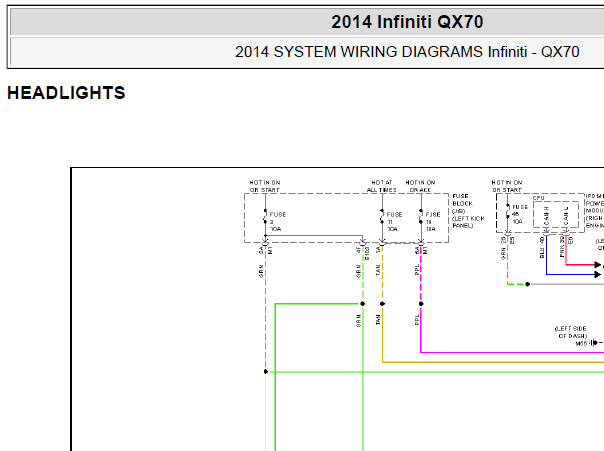Image resolution: width=604 pixels, height=451 pixels.
Task: Click the M1 connector label beside 2A
Action: (270, 250)
